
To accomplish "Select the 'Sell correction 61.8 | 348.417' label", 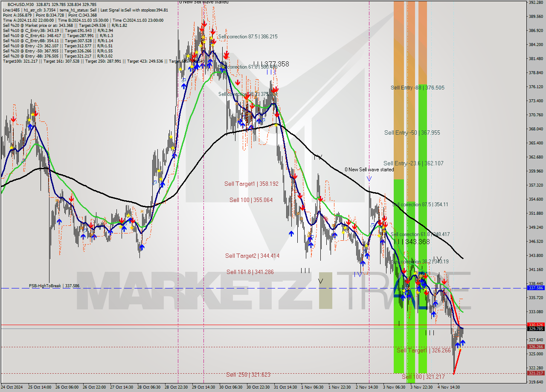I will [x=420, y=234].
